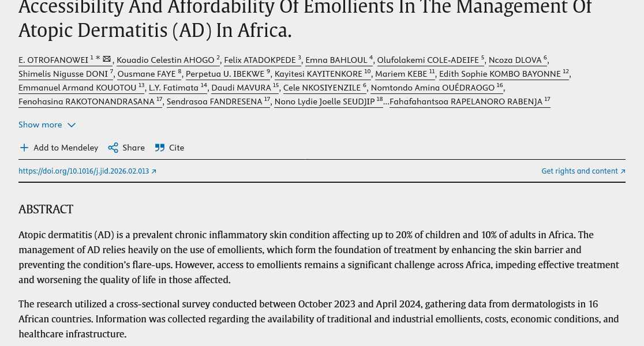Click the Cite quotation marks icon

(160, 148)
